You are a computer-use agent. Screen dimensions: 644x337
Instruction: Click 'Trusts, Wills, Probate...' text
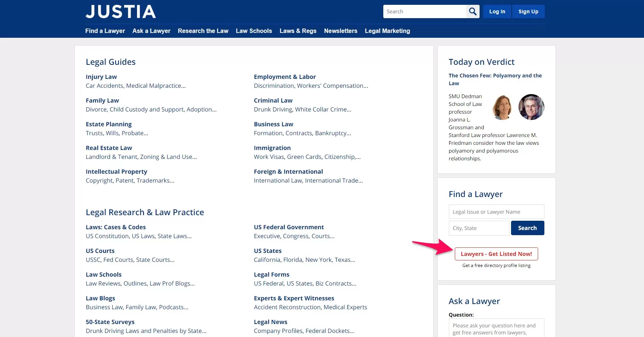pos(117,133)
